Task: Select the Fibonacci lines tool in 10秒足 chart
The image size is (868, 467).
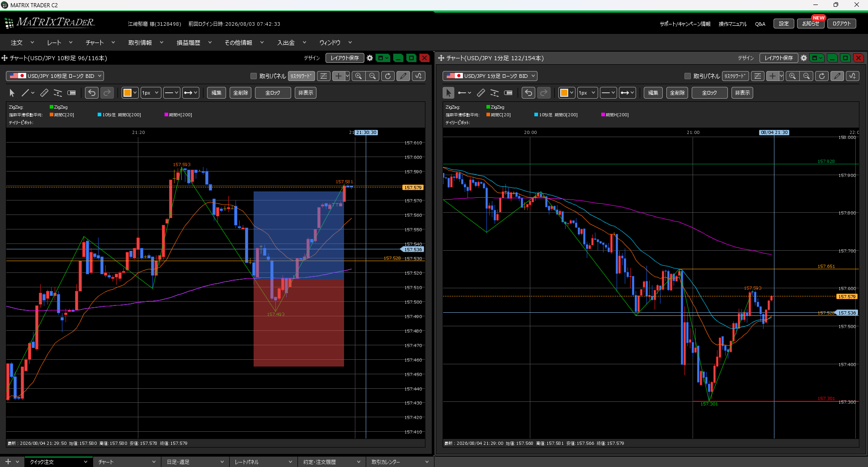Action: pos(58,93)
